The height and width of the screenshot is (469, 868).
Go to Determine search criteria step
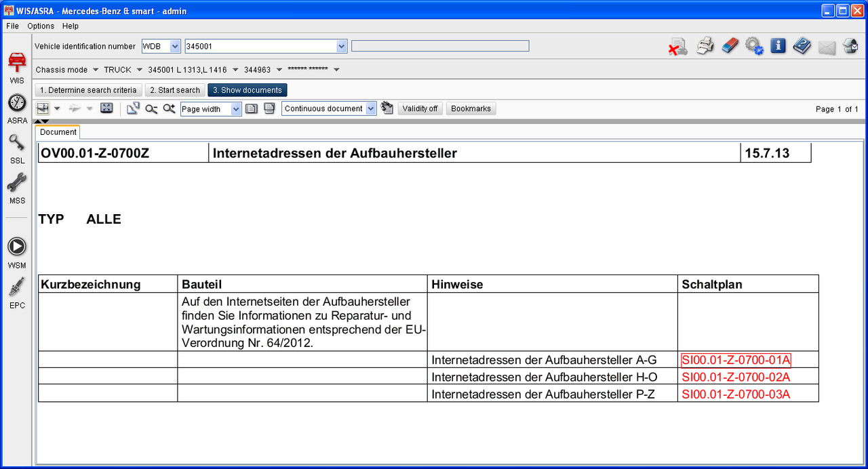pos(88,90)
